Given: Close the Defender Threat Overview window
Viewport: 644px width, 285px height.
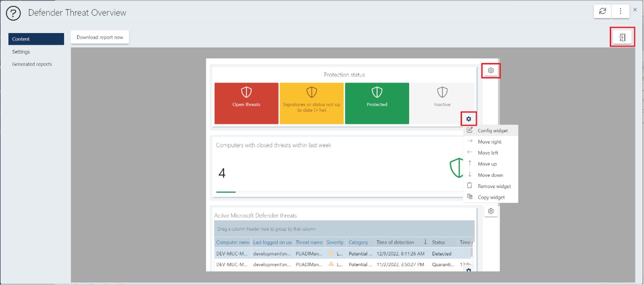Looking at the screenshot, I should (635, 10).
